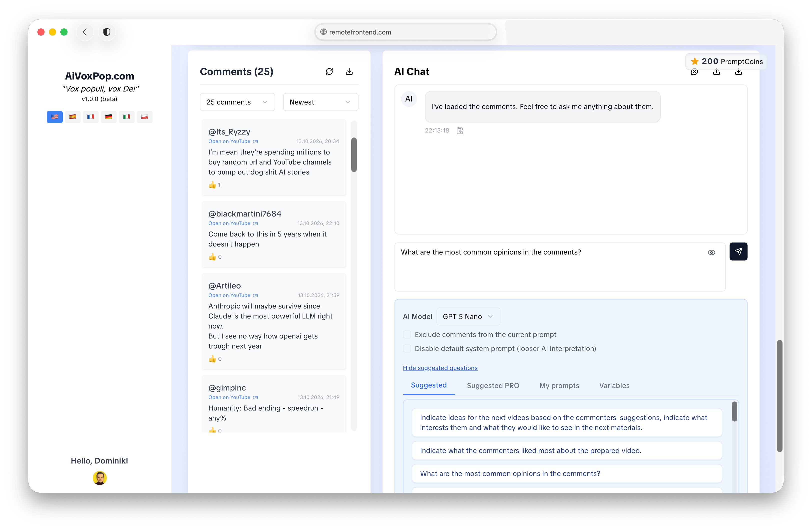Switch language to US English flag
This screenshot has width=812, height=530.
(x=54, y=117)
